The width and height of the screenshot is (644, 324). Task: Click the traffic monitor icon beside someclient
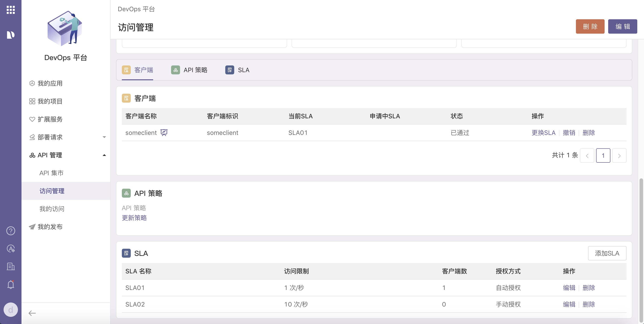tap(164, 132)
